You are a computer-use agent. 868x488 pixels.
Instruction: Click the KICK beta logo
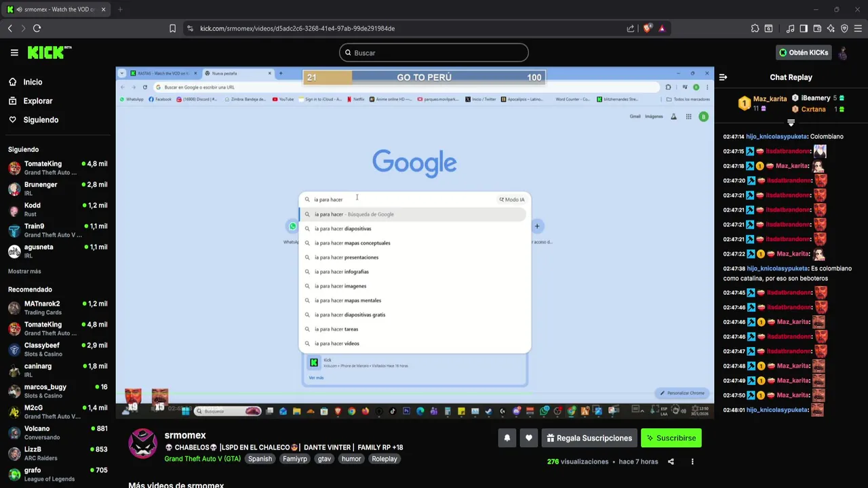click(x=49, y=52)
